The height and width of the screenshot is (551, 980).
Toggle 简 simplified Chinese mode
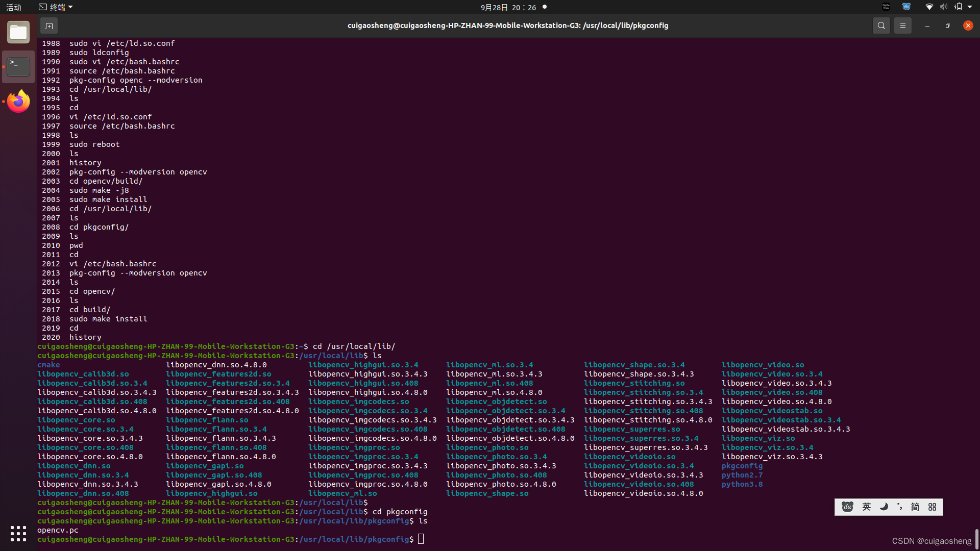point(915,507)
